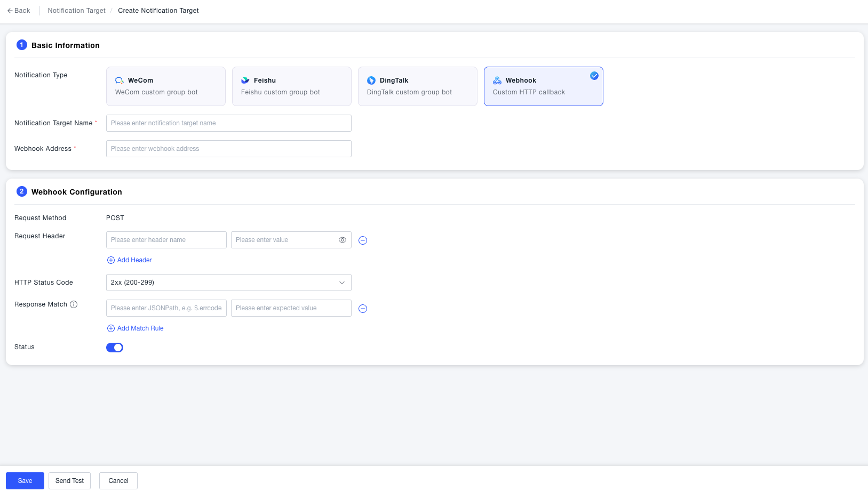Open the HTTP Status Code dropdown
The width and height of the screenshot is (868, 492).
click(229, 283)
